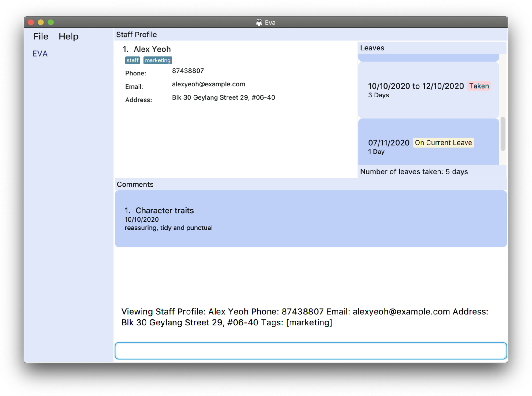This screenshot has width=532, height=396.
Task: Click the staff tag
Action: pos(132,60)
